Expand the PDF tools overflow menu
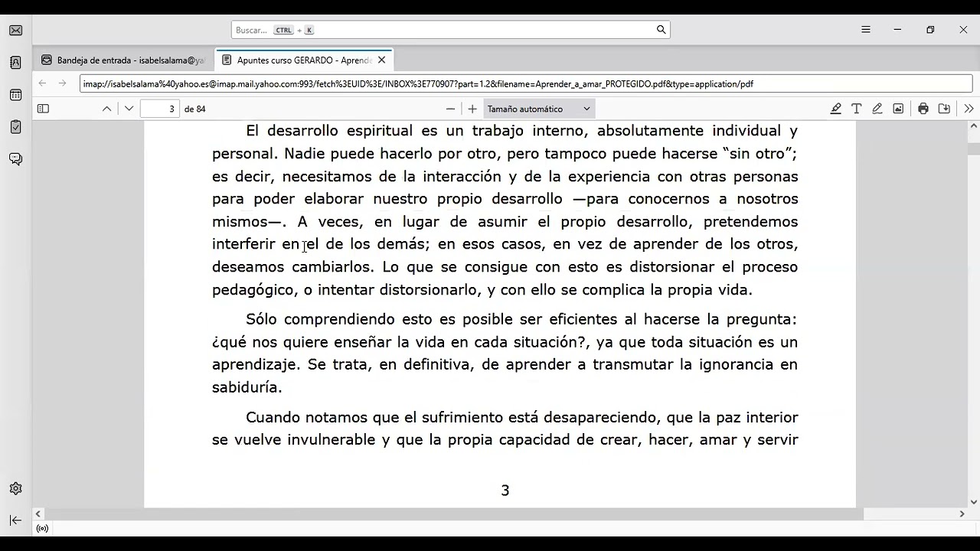 point(969,109)
